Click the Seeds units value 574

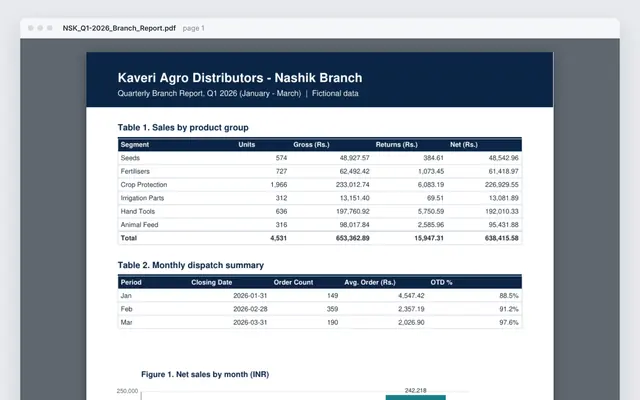point(281,158)
